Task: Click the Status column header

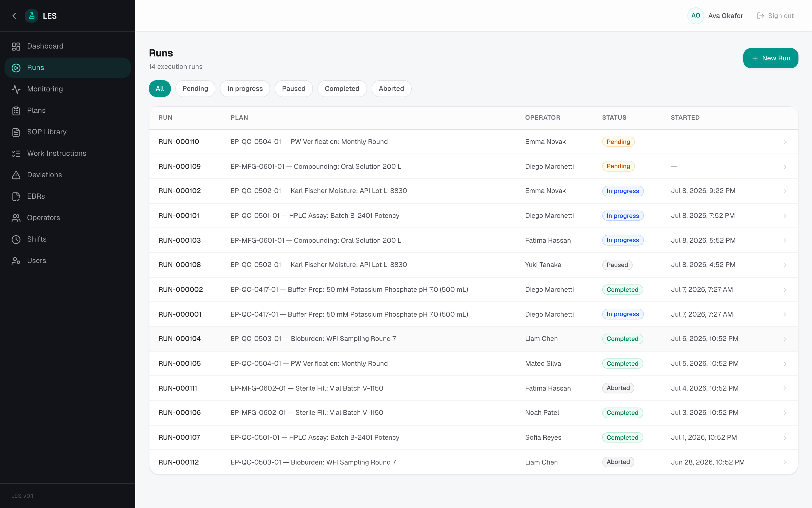Action: (x=614, y=118)
